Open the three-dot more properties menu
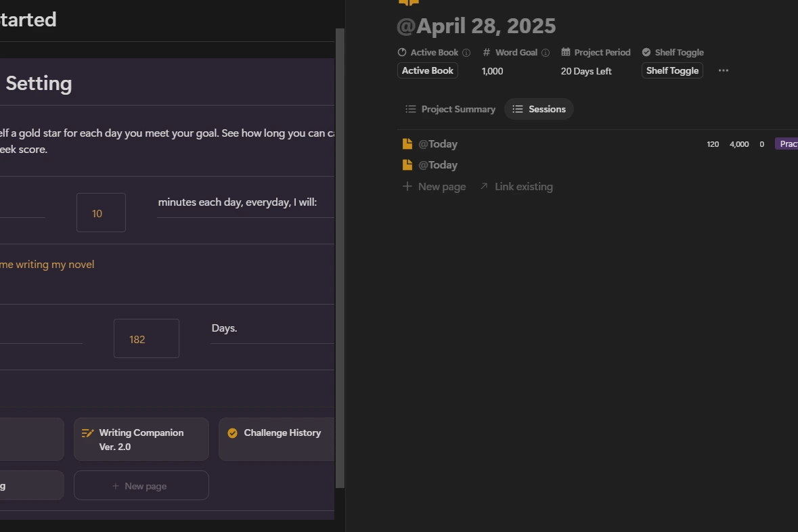 click(x=724, y=71)
